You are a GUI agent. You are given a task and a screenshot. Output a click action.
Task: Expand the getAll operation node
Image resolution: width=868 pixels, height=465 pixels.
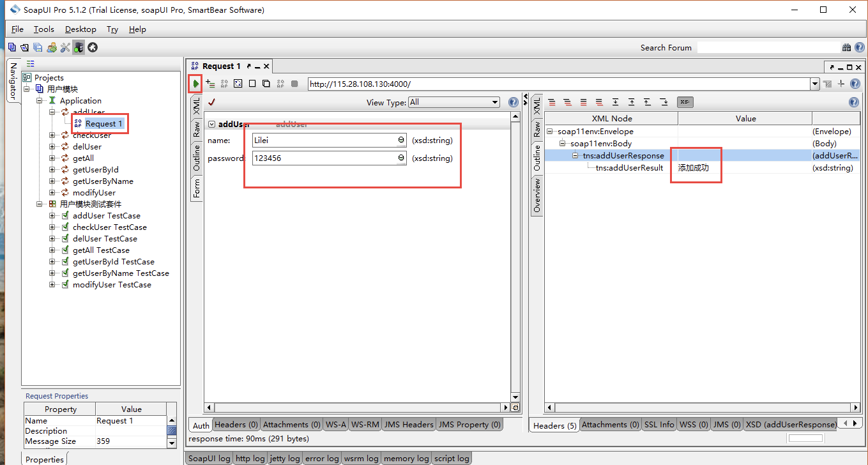click(52, 158)
